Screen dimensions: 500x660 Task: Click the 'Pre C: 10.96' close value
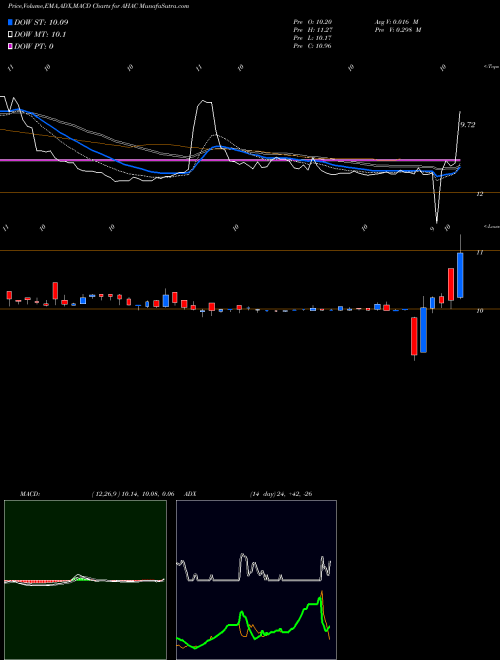pos(314,46)
